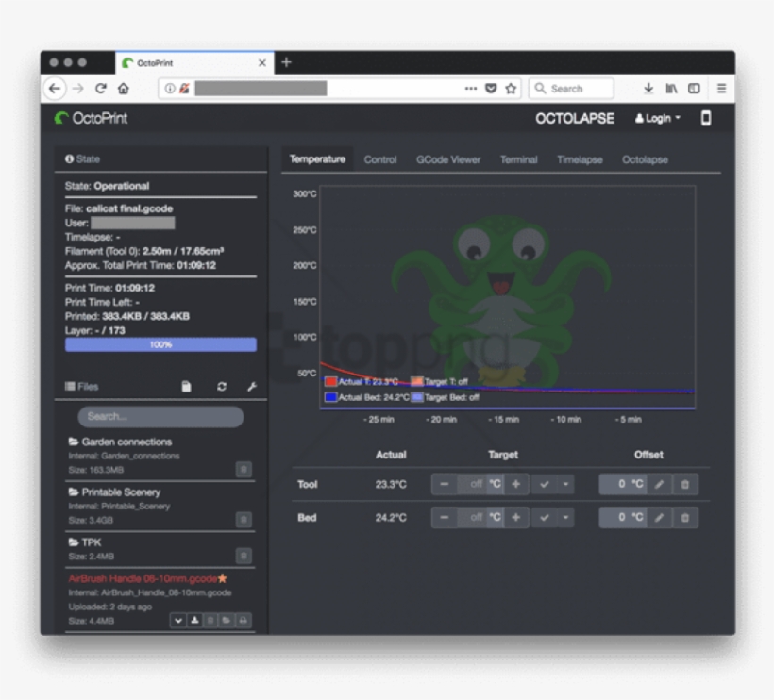Click the browser Search box
The width and height of the screenshot is (774, 700).
571,89
